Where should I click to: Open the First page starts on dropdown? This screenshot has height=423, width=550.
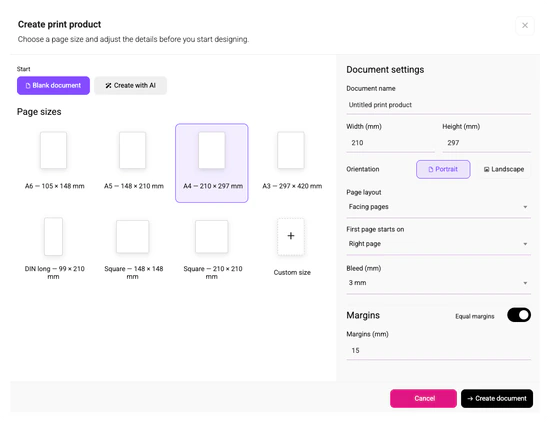[438, 244]
